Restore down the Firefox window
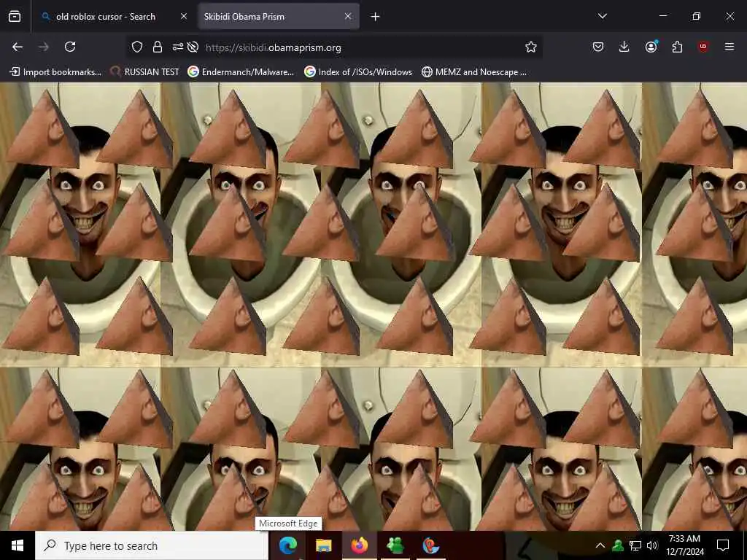The height and width of the screenshot is (560, 747). coord(696,16)
